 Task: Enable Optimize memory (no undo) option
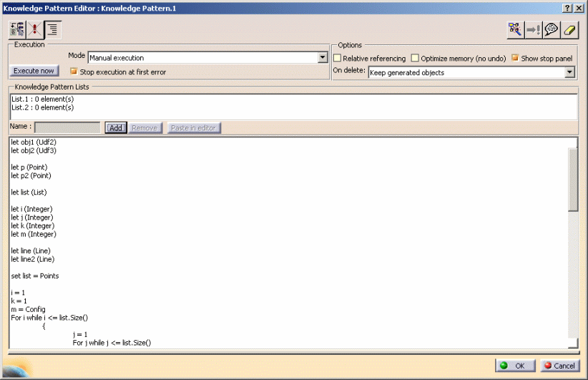(x=415, y=58)
